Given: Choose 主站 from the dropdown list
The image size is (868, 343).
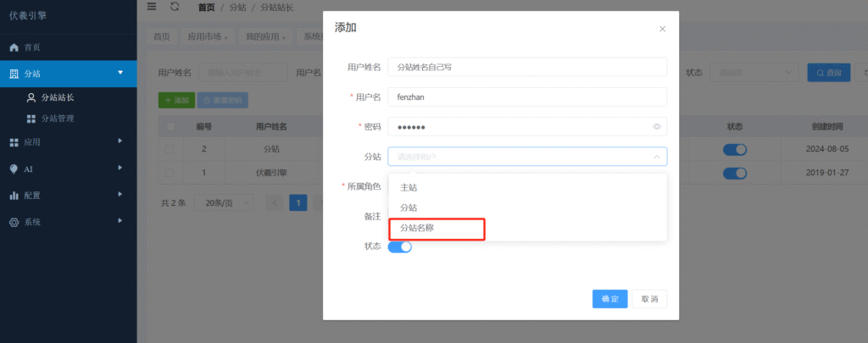Looking at the screenshot, I should pos(527,187).
